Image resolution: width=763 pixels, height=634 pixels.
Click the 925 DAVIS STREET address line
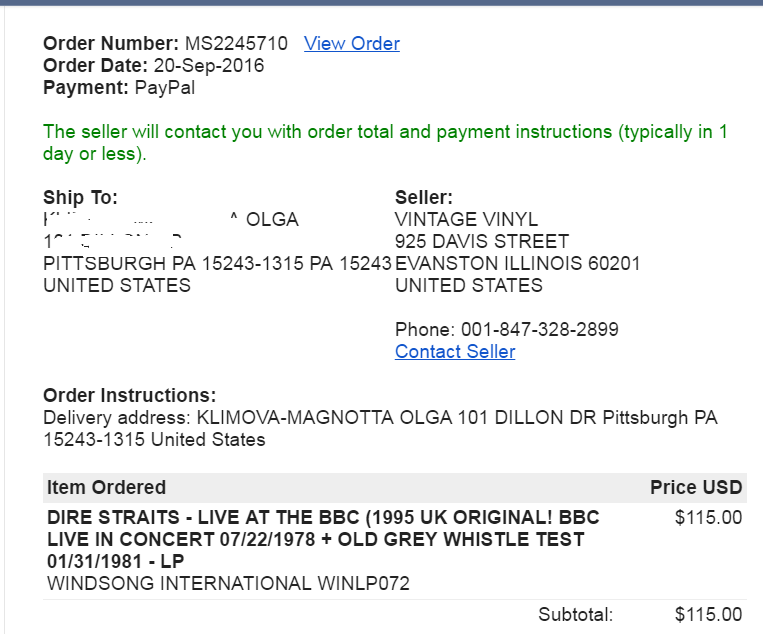(482, 242)
